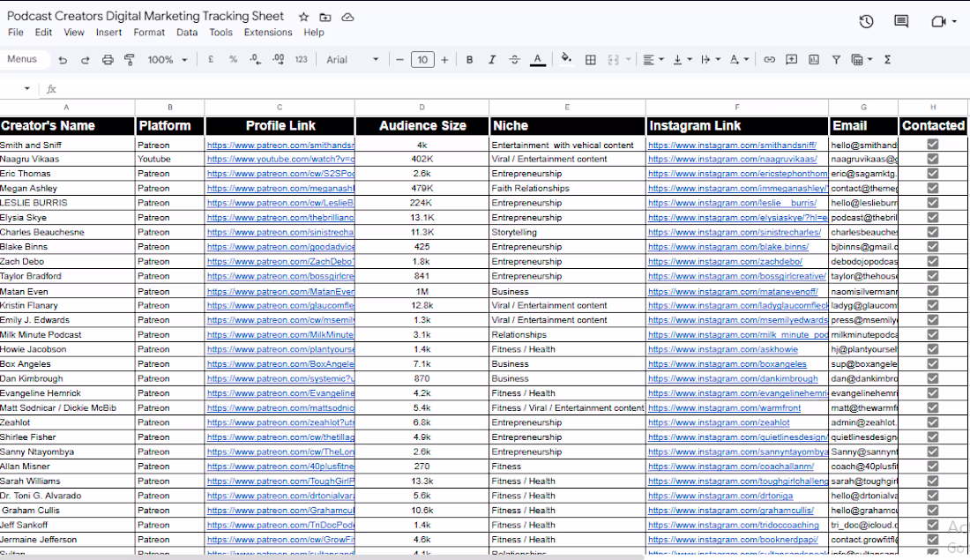This screenshot has height=560, width=970.
Task: Activate the paint format roller tool
Action: coord(130,60)
